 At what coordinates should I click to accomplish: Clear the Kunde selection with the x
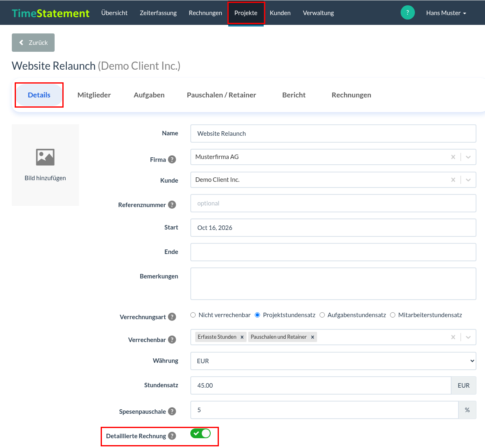[x=453, y=180]
